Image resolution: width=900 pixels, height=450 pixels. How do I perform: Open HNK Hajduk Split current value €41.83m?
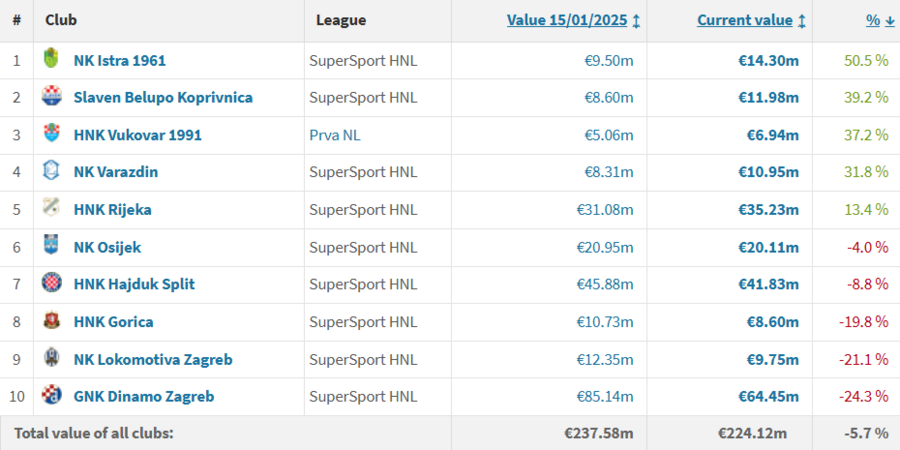point(768,284)
